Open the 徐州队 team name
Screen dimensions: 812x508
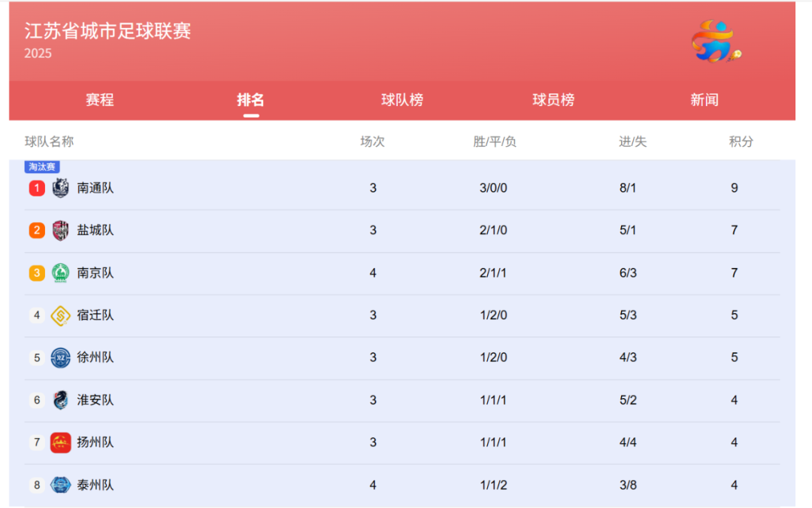(95, 357)
